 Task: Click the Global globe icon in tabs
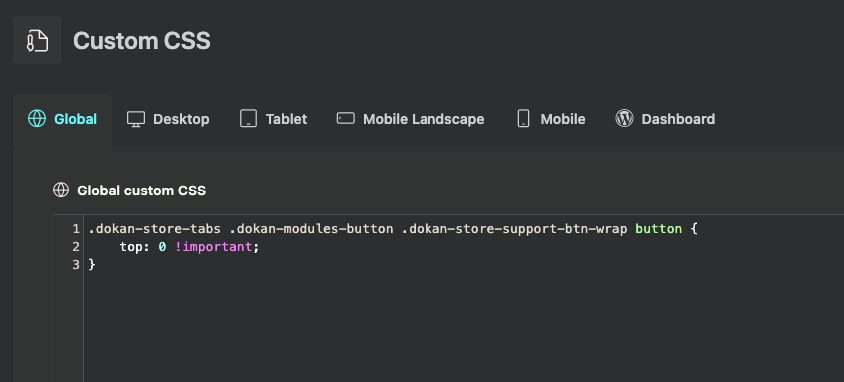[x=37, y=118]
